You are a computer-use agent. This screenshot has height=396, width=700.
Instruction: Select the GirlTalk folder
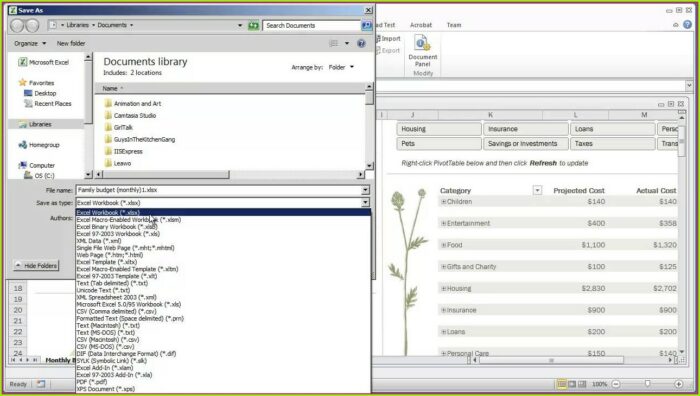point(118,128)
